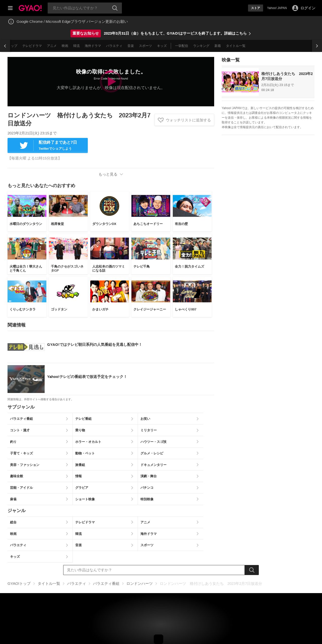This screenshot has width=322, height=644.
Task: Open テレビ朝日系列 見逃し配信中 link
Action: pos(94,345)
